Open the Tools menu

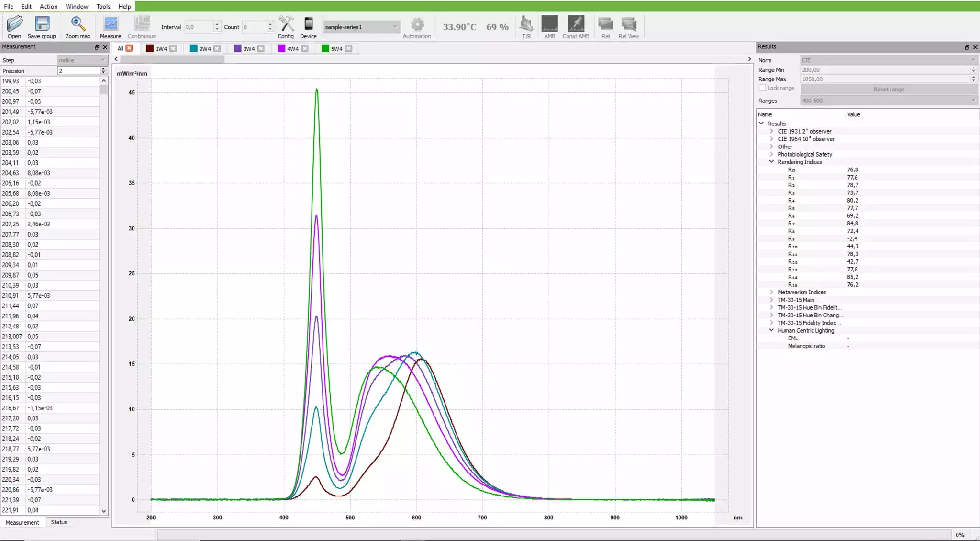[103, 6]
